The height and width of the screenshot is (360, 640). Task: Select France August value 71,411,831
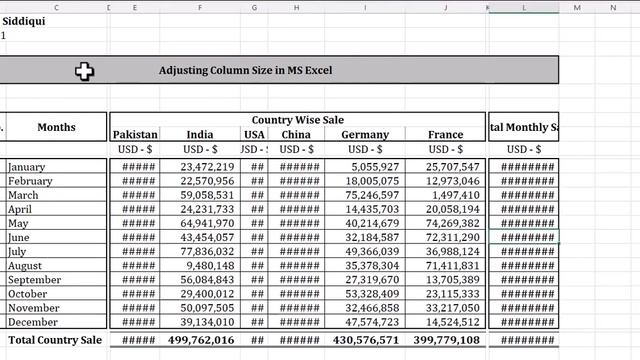445,265
